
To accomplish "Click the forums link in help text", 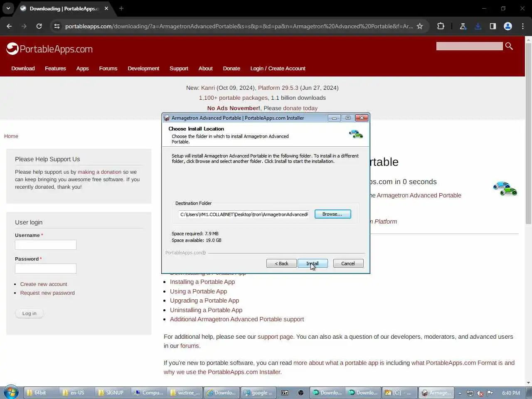I will coord(190,346).
